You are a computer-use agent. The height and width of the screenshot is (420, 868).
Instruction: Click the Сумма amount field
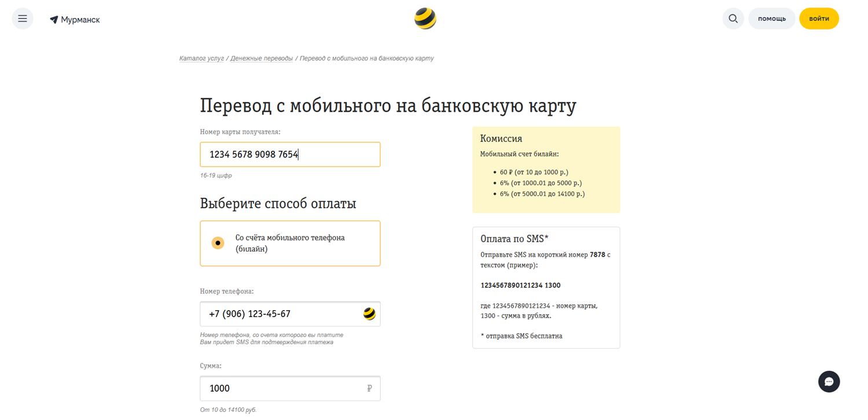pos(290,388)
